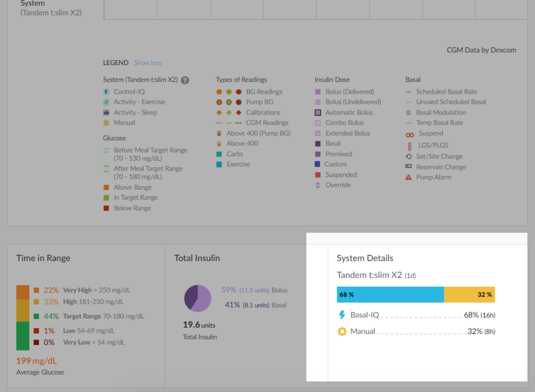
Task: Click the yellow 32 % bar segment
Action: (469, 294)
